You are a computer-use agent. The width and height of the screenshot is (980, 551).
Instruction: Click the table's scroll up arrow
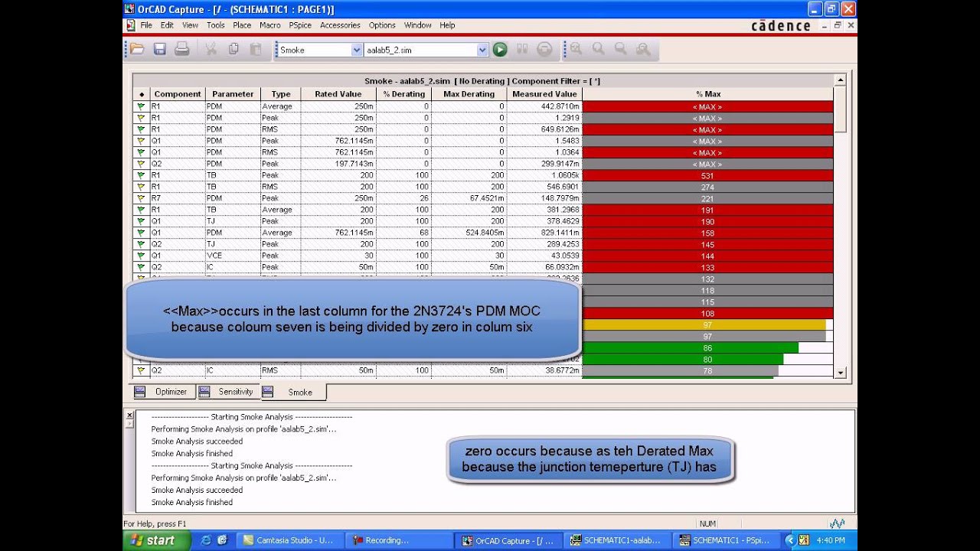pos(840,80)
